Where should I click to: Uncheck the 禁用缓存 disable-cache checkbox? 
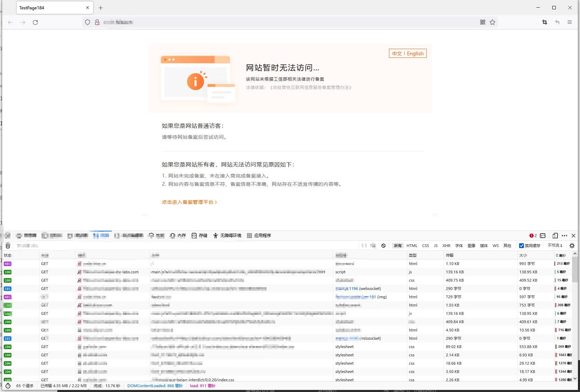point(522,246)
